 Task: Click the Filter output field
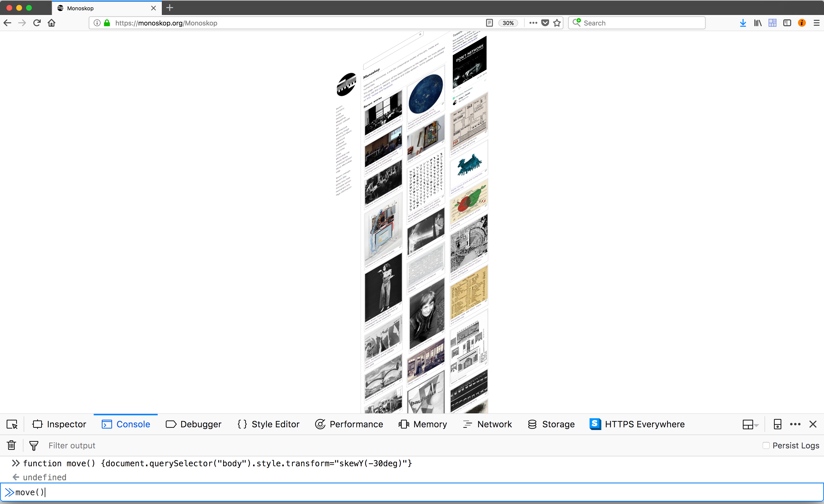pos(401,445)
